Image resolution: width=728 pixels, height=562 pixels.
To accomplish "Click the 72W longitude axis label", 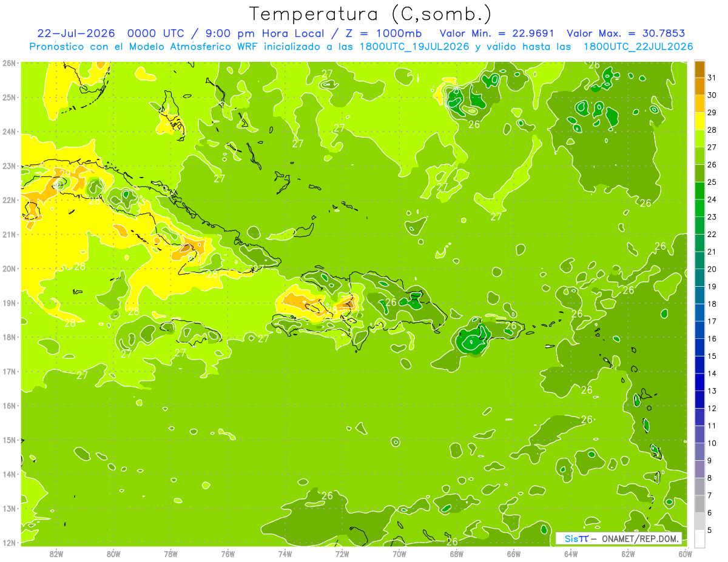I will (x=342, y=554).
